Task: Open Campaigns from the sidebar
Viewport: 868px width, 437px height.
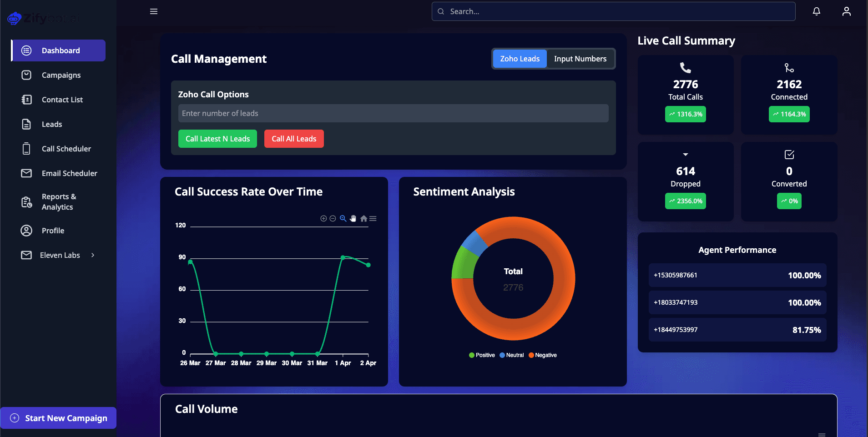Action: (61, 75)
